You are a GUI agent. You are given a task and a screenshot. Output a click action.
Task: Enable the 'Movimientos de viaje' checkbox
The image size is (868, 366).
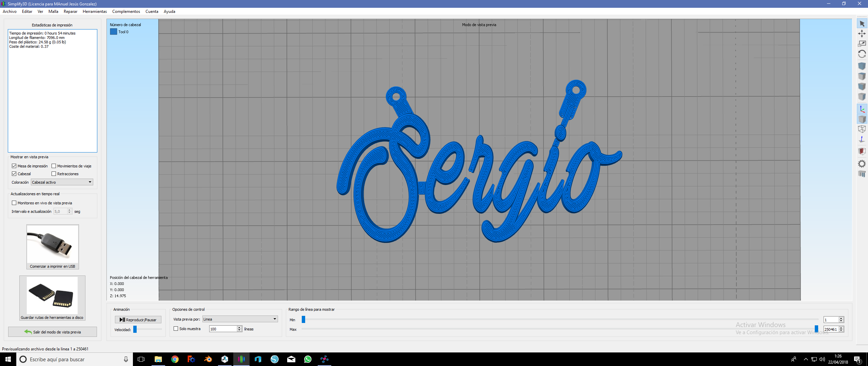tap(54, 166)
